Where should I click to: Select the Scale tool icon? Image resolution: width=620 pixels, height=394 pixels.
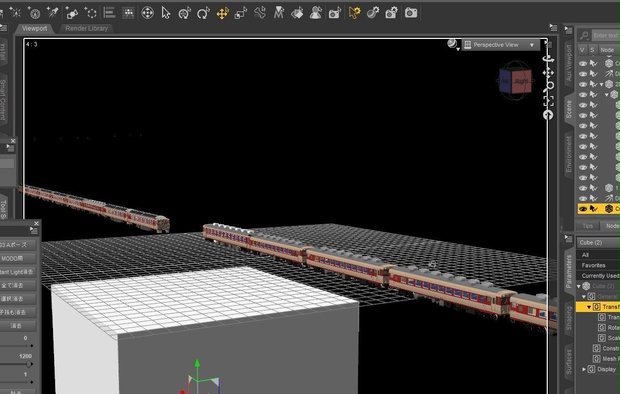[x=241, y=13]
